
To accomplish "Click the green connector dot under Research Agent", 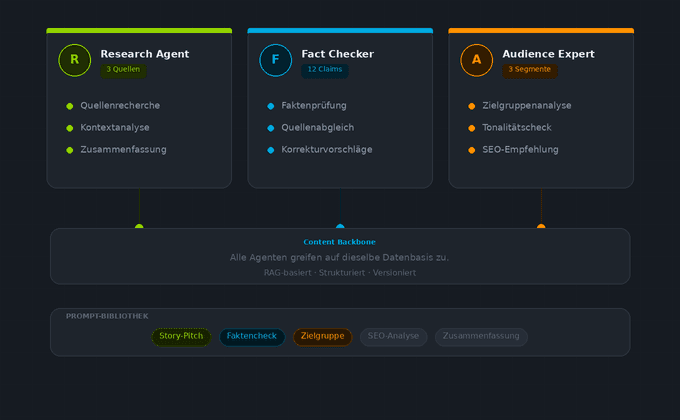I will point(139,226).
